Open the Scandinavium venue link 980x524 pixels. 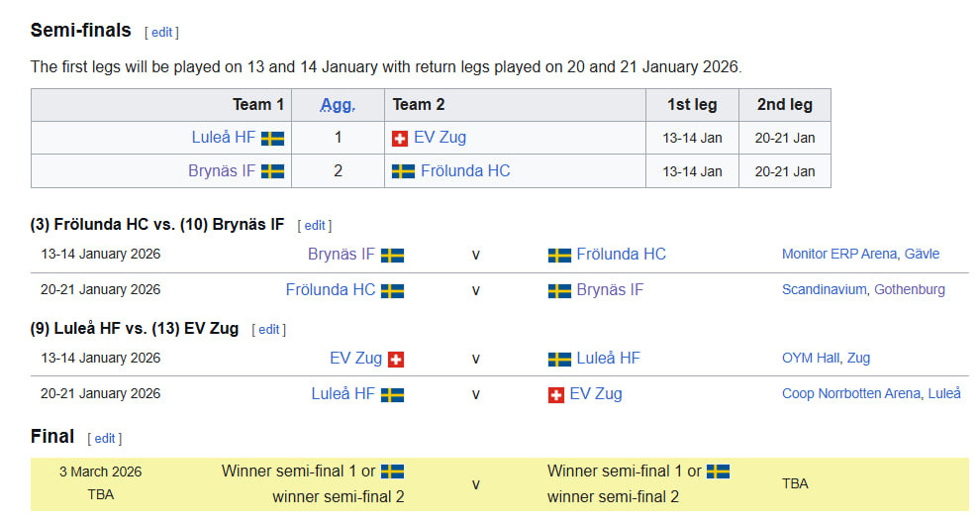[824, 290]
